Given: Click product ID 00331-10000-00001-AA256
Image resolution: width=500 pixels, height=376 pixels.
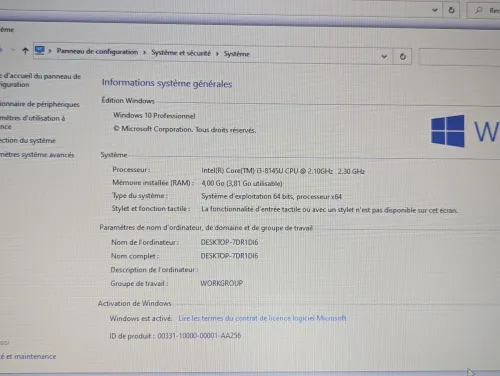Looking at the screenshot, I should pyautogui.click(x=199, y=336).
